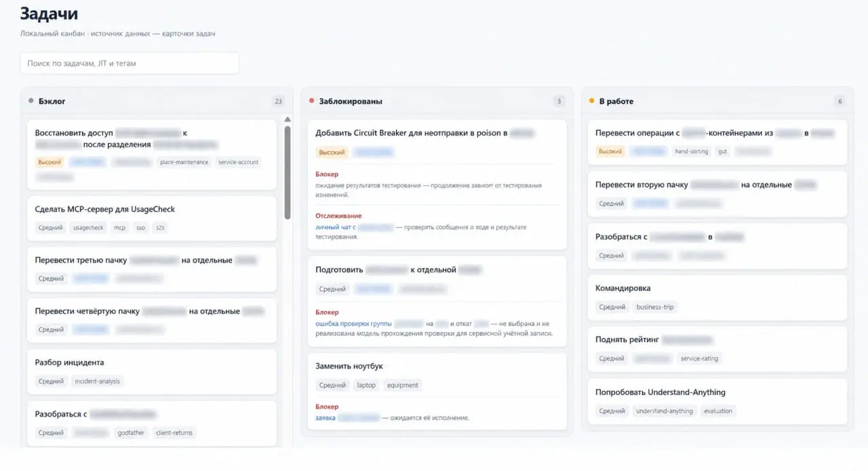Click the godfather tag
This screenshot has width=868, height=471.
(131, 433)
